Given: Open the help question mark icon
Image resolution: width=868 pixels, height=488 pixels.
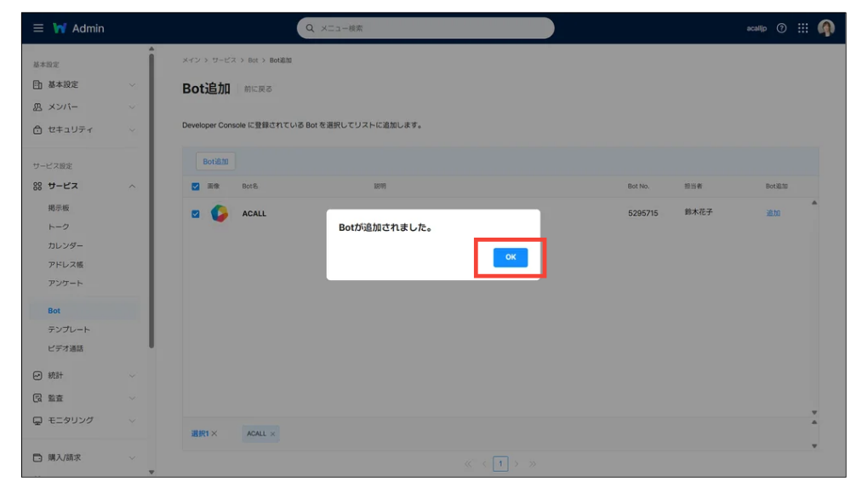Looking at the screenshot, I should [x=781, y=28].
